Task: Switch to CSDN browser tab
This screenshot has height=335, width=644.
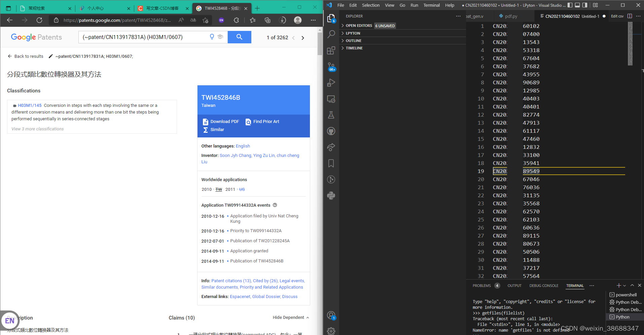Action: point(163,8)
